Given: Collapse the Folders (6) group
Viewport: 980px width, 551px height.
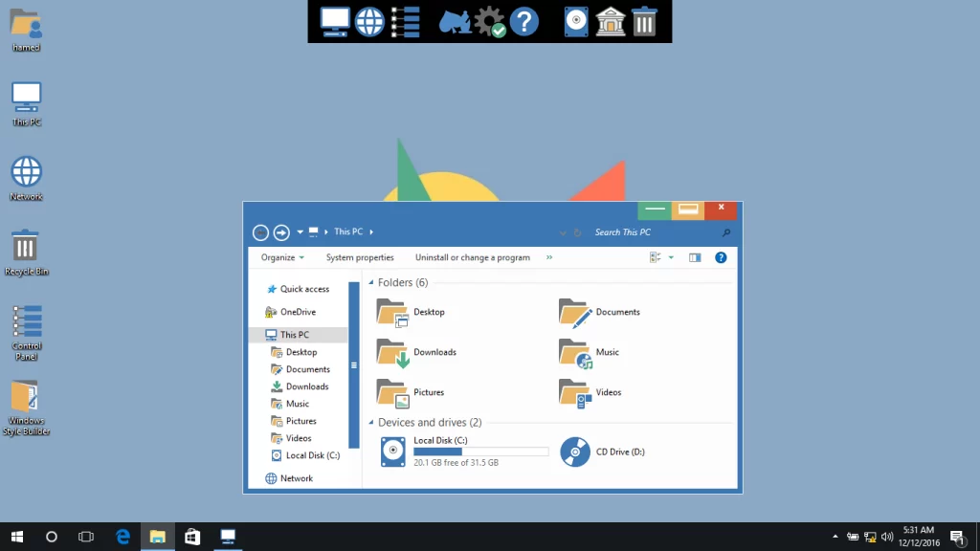Looking at the screenshot, I should [370, 283].
